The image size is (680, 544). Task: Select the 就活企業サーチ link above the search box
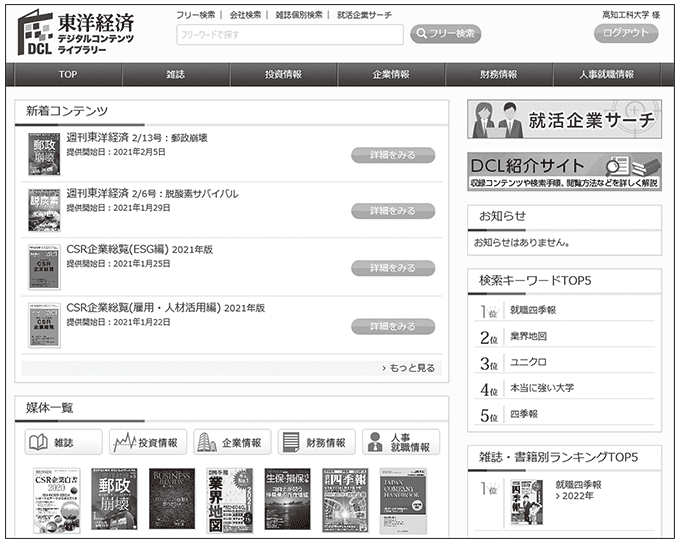(x=364, y=15)
